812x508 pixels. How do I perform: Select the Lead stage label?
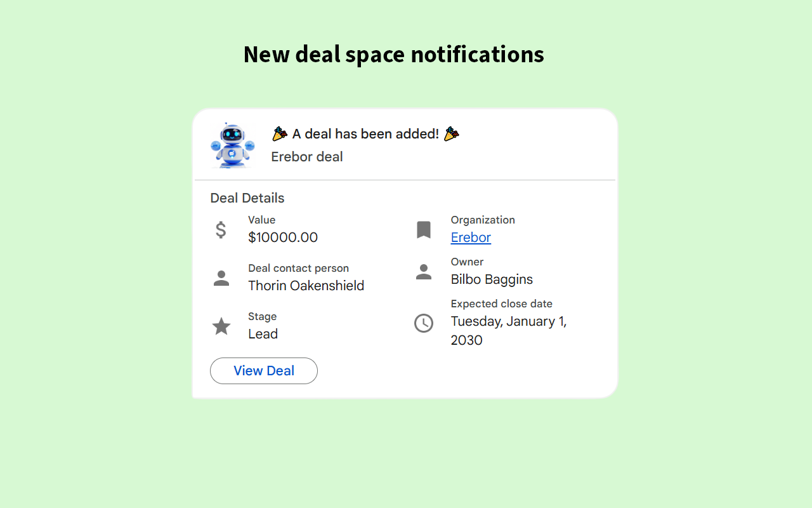point(263,333)
